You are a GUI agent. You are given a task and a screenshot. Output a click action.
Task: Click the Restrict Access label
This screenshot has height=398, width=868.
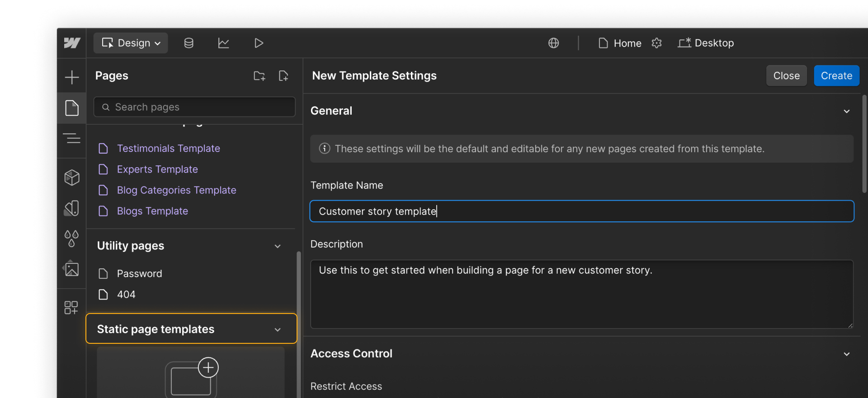(x=346, y=386)
